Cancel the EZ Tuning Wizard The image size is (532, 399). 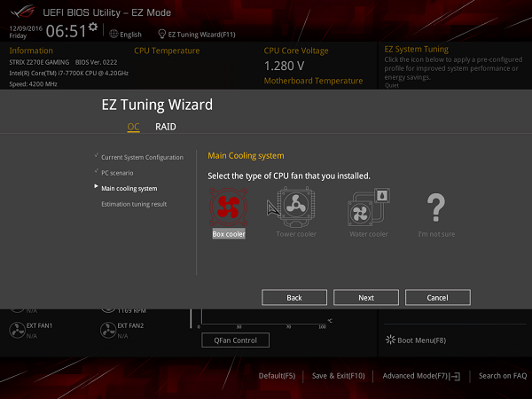pyautogui.click(x=438, y=298)
